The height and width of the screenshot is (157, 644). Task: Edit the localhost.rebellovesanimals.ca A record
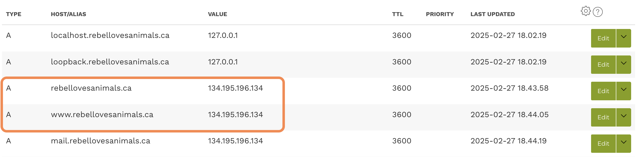[603, 38]
